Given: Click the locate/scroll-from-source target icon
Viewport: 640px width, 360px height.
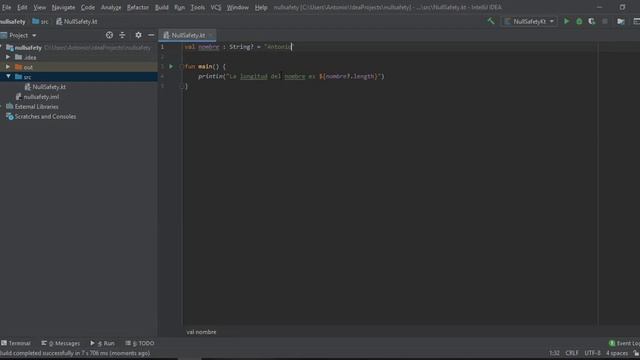Looking at the screenshot, I should point(109,35).
